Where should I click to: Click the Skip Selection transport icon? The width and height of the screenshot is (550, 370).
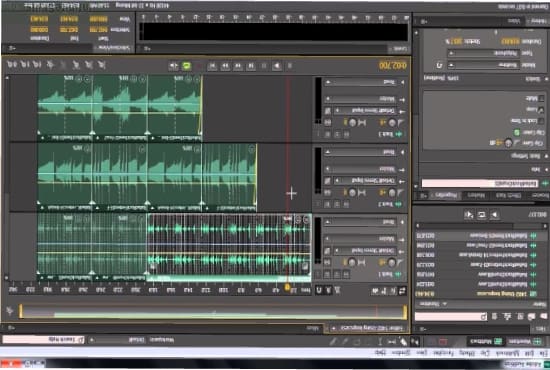(x=173, y=66)
